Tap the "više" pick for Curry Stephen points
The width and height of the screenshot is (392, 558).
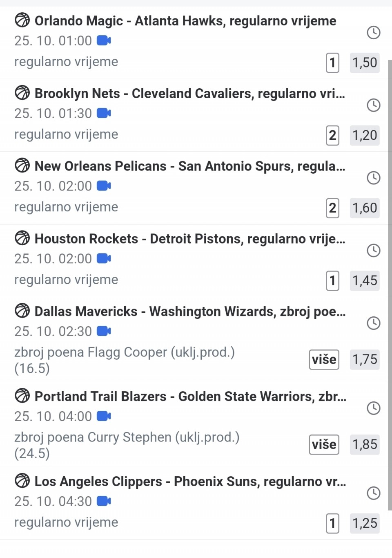click(324, 445)
